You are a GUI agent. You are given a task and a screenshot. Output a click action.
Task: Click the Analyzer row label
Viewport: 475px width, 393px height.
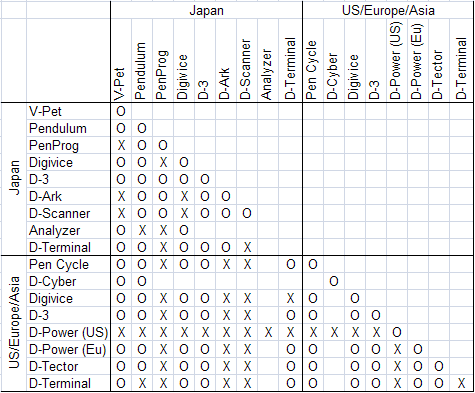point(55,230)
